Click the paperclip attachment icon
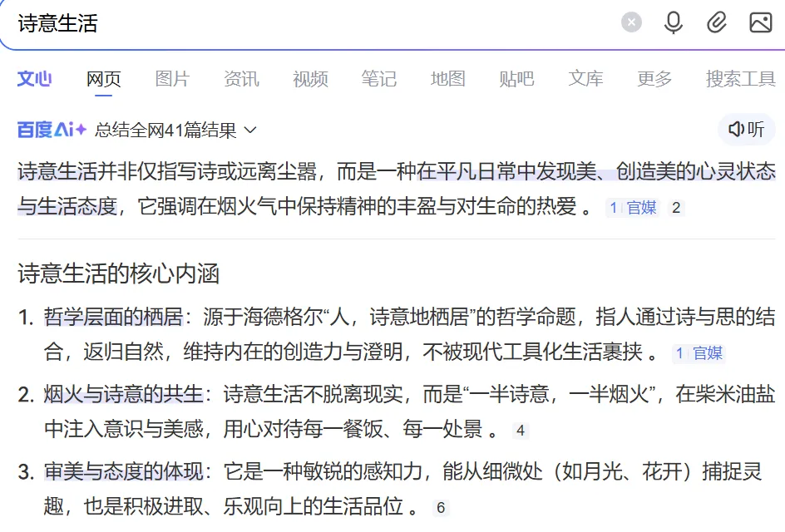 (717, 22)
